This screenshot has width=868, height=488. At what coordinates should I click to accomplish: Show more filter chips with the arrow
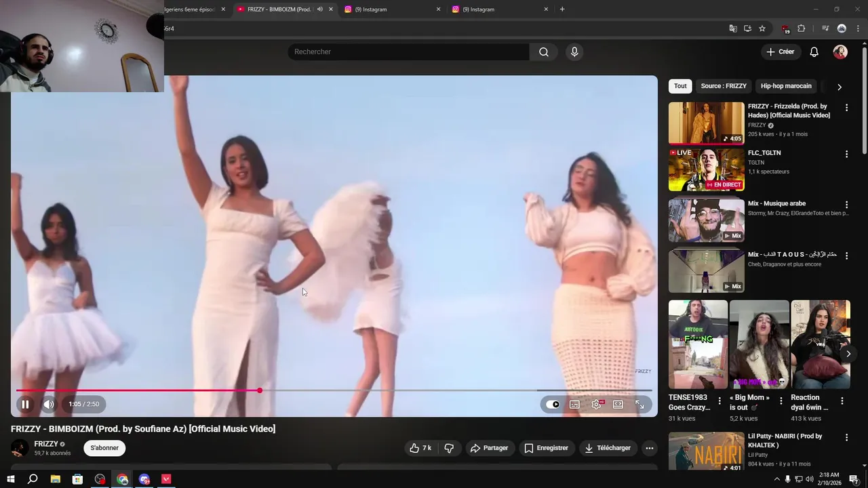[839, 87]
